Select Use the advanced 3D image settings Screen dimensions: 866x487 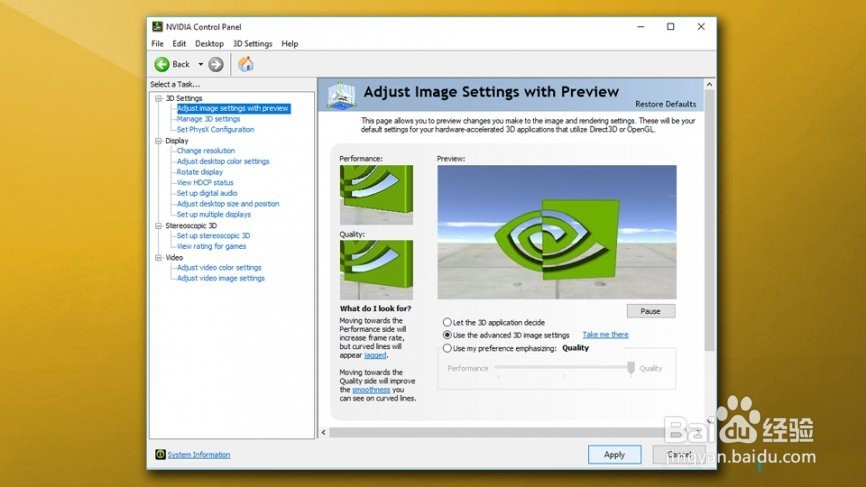click(447, 335)
